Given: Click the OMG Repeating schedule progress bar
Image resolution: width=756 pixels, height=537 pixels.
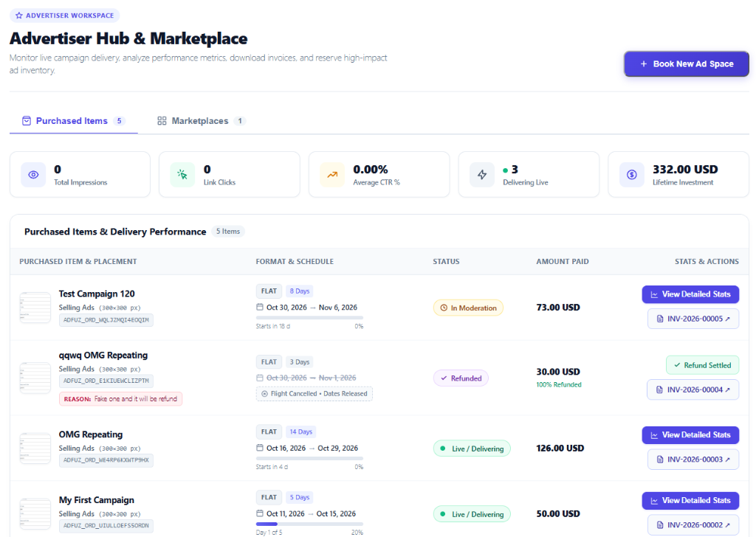Looking at the screenshot, I should pyautogui.click(x=309, y=459).
